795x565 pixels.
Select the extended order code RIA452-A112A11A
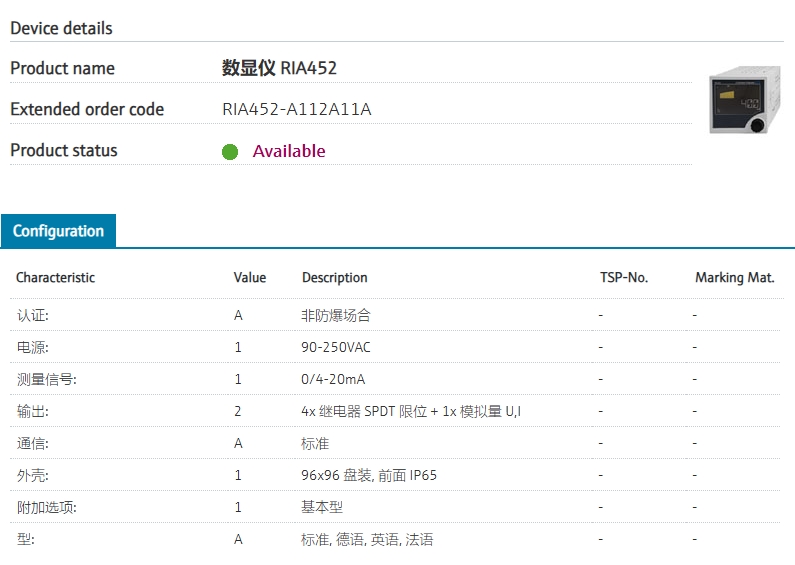pyautogui.click(x=296, y=109)
